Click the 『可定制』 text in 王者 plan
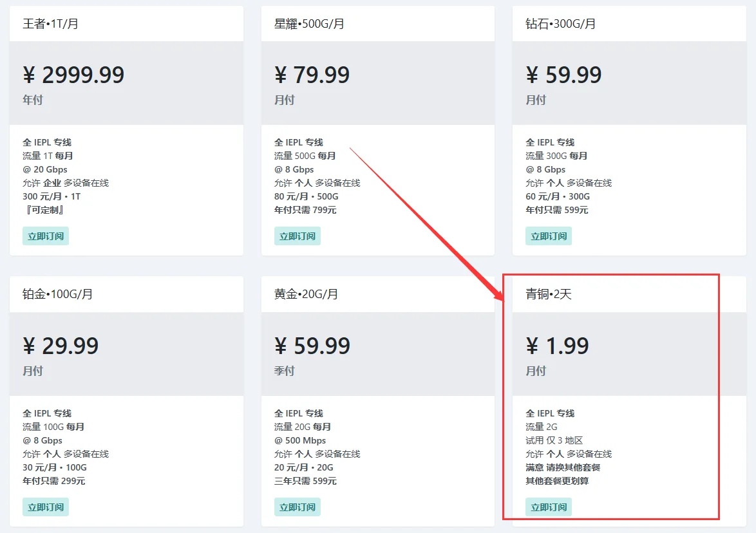Viewport: 756px width, 533px height. click(43, 210)
